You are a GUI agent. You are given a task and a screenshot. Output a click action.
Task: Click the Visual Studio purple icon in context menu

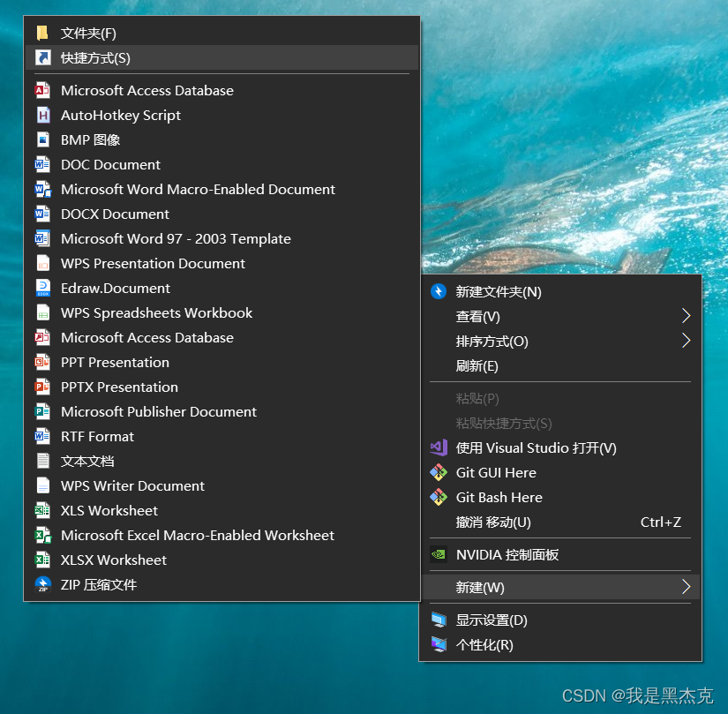tap(439, 447)
